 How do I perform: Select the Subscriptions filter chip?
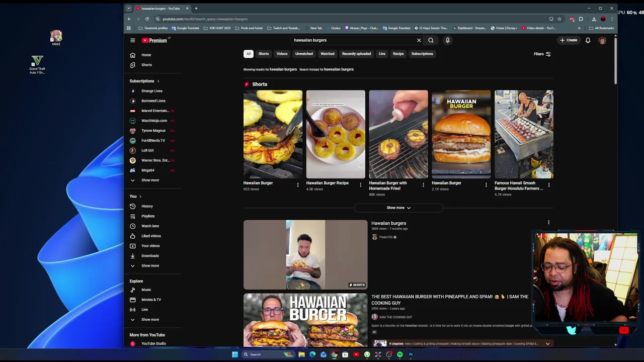[422, 54]
